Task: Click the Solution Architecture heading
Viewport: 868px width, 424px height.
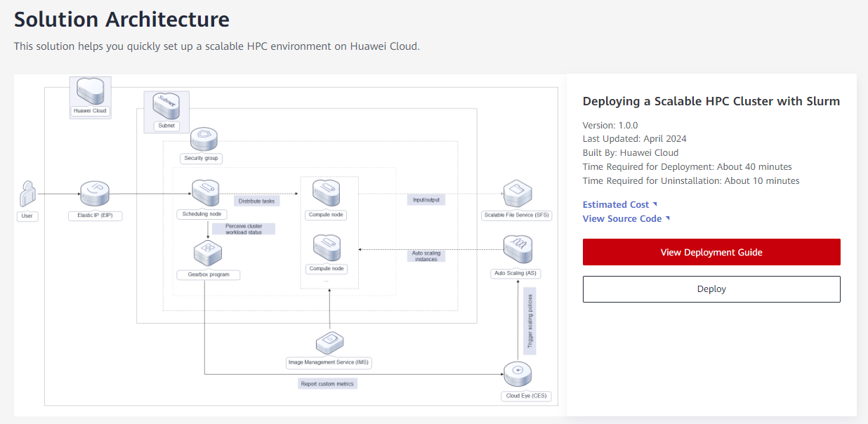Action: pyautogui.click(x=121, y=19)
